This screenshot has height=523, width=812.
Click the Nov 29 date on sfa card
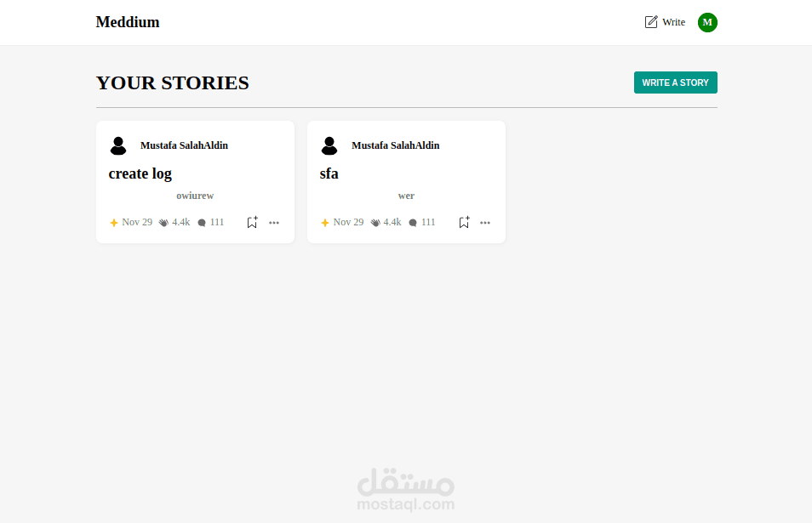point(348,222)
